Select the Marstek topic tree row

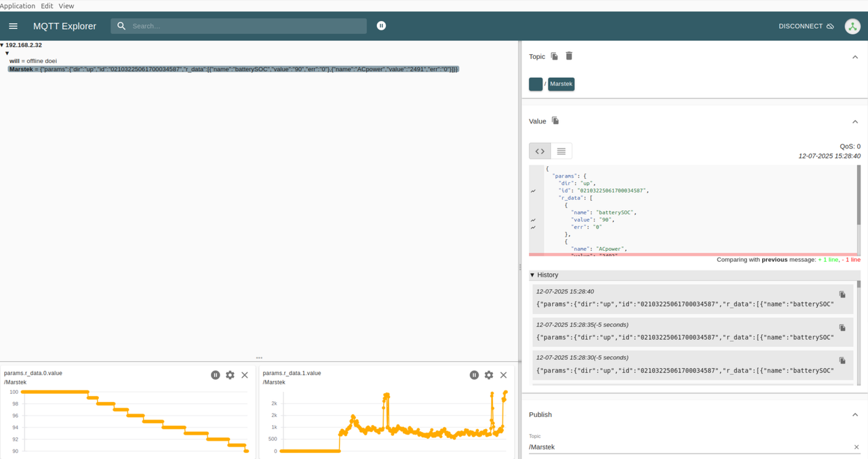pyautogui.click(x=234, y=69)
